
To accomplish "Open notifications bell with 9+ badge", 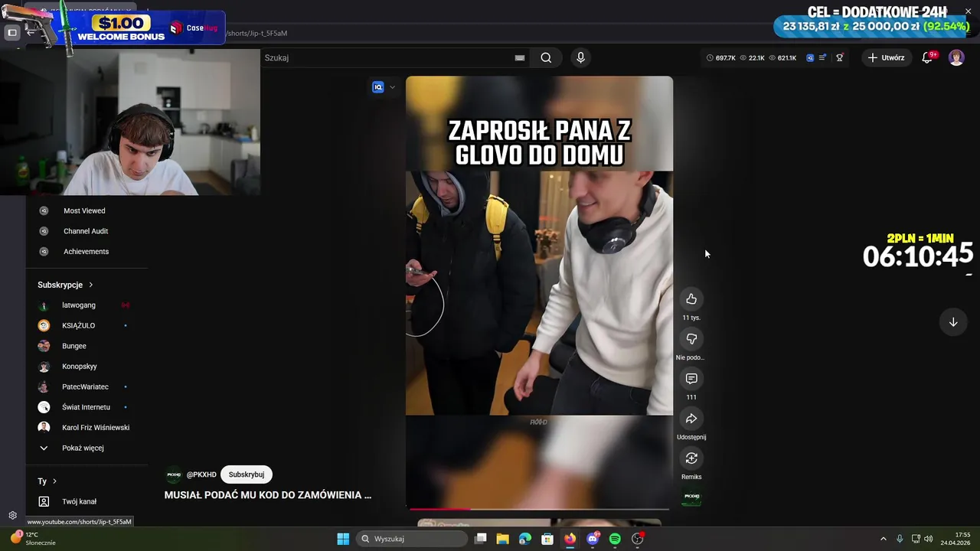I will (927, 57).
